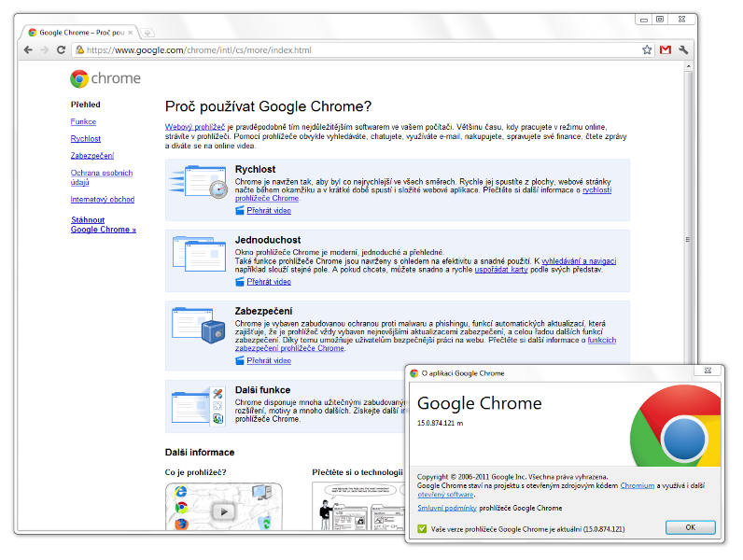Reload the page with the refresh icon
Viewport: 743px width, 560px height.
click(61, 49)
